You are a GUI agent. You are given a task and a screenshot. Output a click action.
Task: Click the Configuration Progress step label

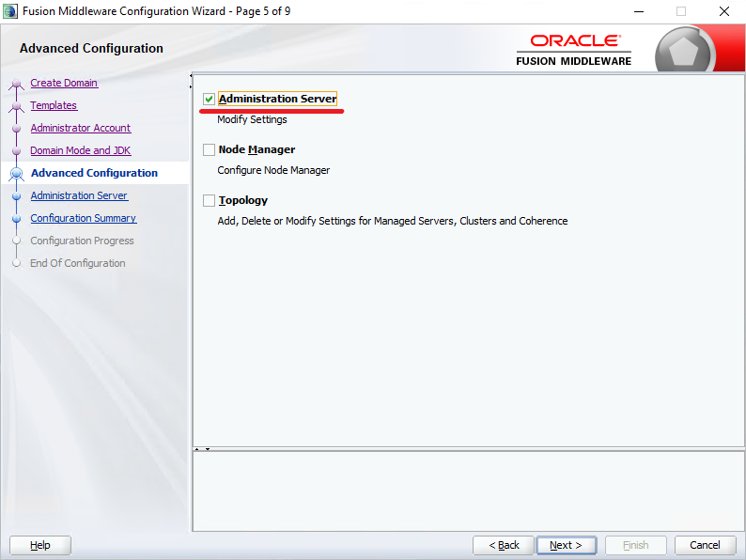pos(82,241)
